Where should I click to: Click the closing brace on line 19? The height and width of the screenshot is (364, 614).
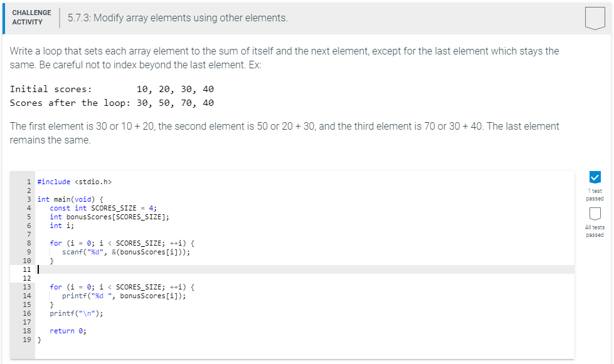tap(39, 339)
